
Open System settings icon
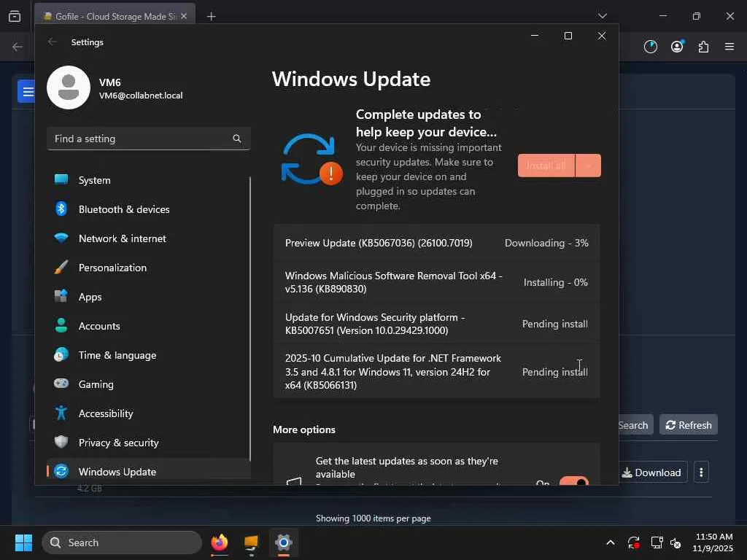coord(61,179)
